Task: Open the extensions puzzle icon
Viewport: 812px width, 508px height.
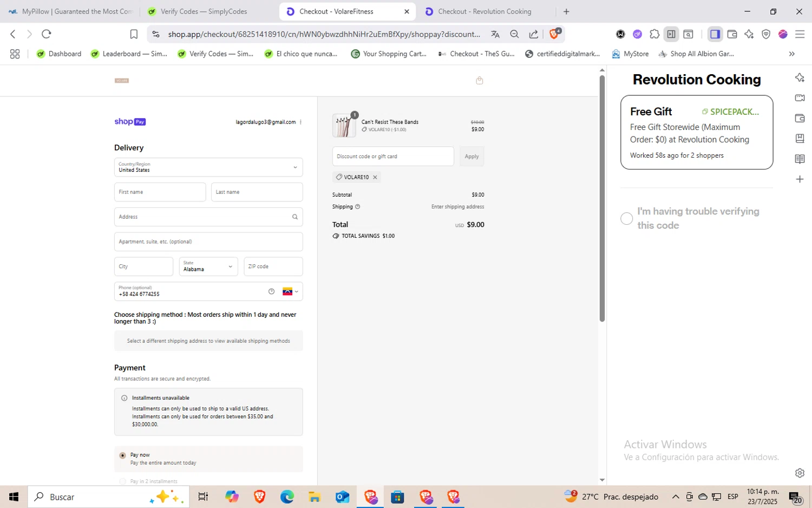Action: tap(654, 34)
